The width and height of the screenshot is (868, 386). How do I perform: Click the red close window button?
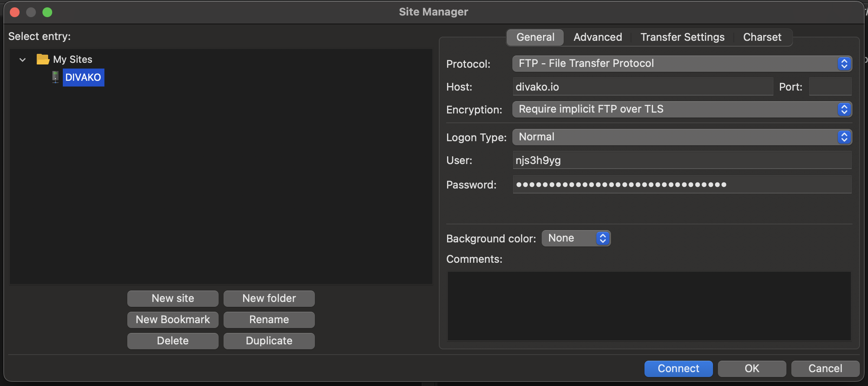coord(15,12)
